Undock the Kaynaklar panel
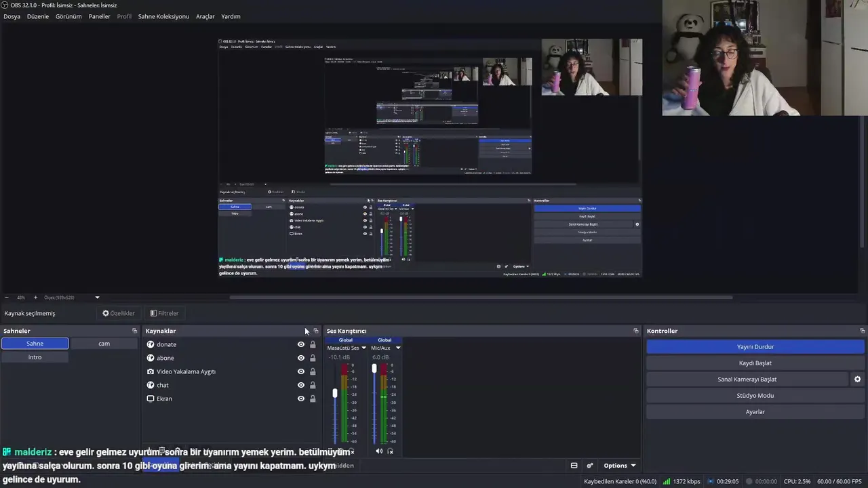 pos(315,331)
